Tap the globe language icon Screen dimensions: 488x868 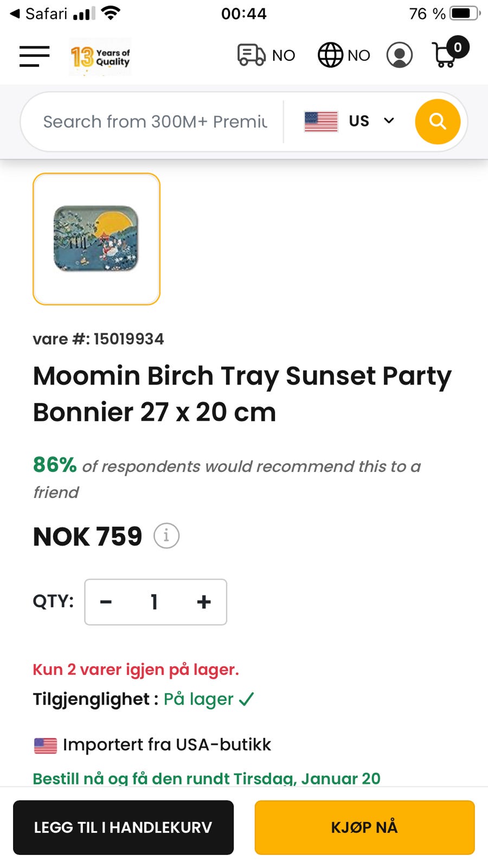coord(330,55)
